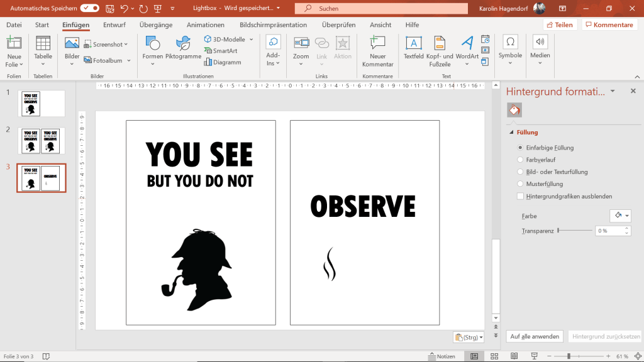Viewport: 644px width, 362px height.
Task: Select the Musterfüllung radio button
Action: tap(520, 184)
